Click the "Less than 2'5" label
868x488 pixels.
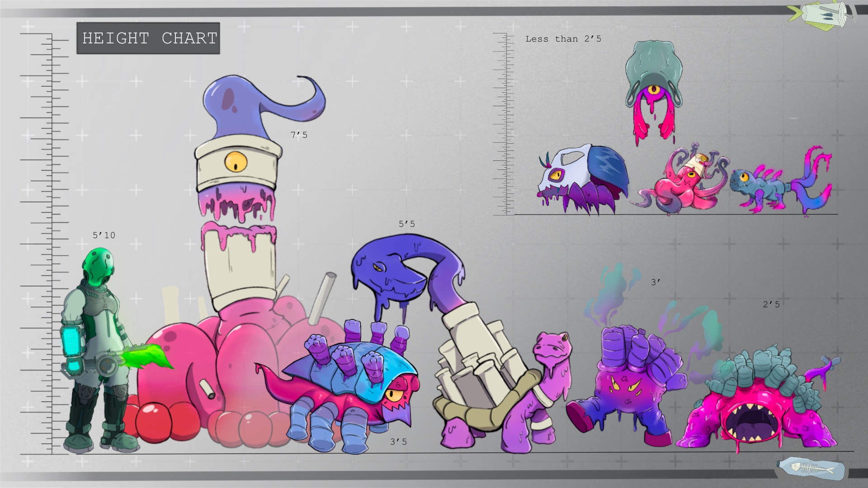pyautogui.click(x=563, y=39)
